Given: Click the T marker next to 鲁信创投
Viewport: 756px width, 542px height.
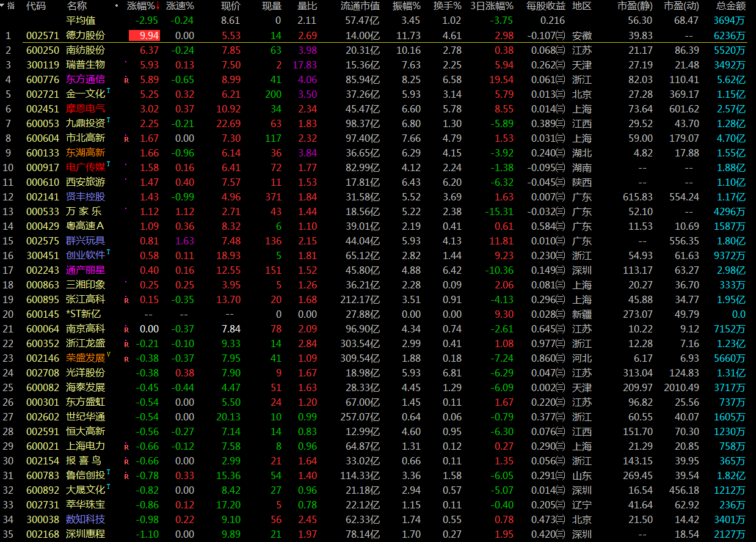Looking at the screenshot, I should 108,472.
